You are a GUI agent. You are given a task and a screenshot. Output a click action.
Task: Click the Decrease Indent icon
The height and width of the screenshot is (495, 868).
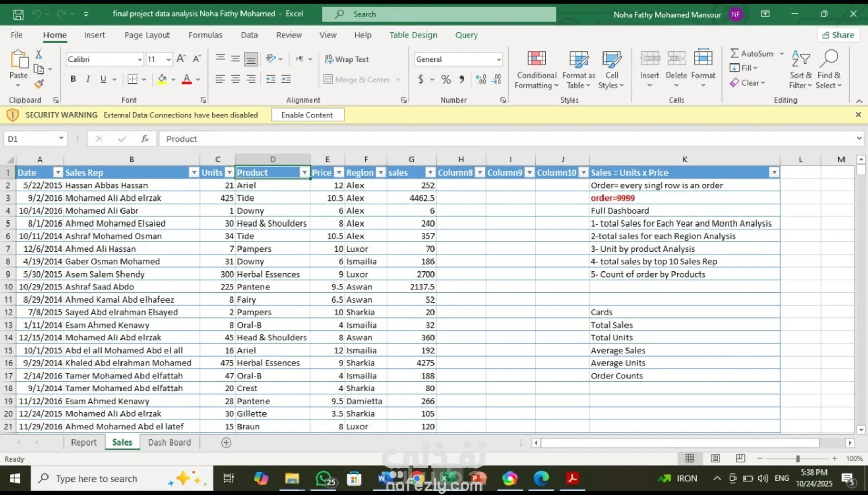click(271, 79)
